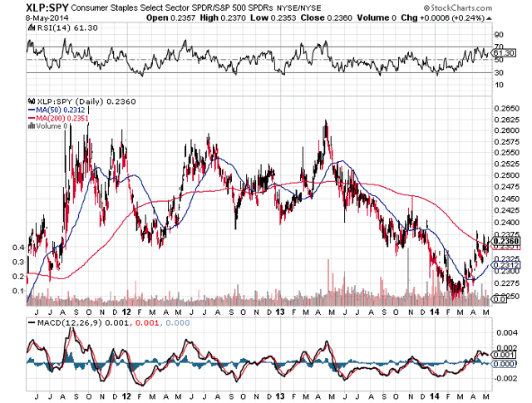Image resolution: width=532 pixels, height=403 pixels.
Task: Click the NYSE/NYSE exchange label
Action: point(299,8)
